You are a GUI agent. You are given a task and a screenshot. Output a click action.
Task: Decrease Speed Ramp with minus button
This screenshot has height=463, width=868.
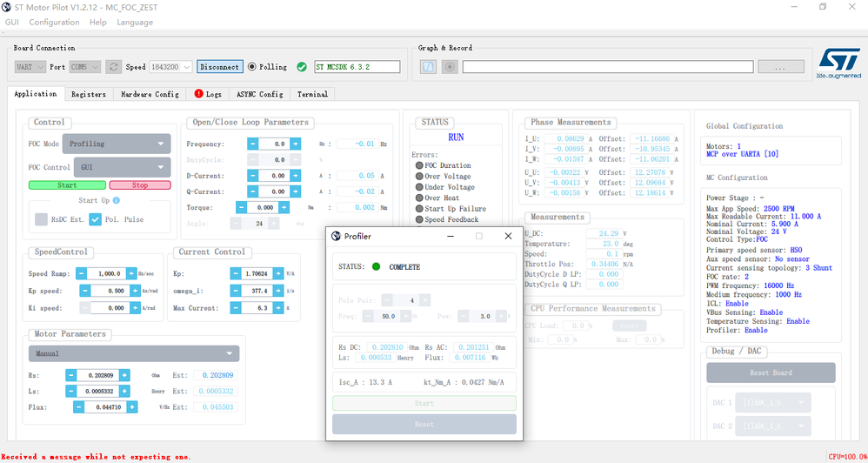coord(81,273)
